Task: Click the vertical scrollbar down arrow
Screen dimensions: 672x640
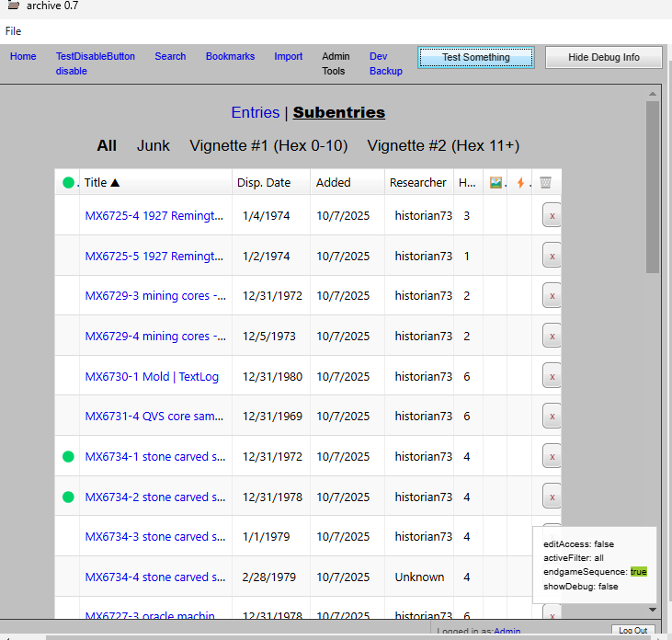Action: [x=653, y=609]
